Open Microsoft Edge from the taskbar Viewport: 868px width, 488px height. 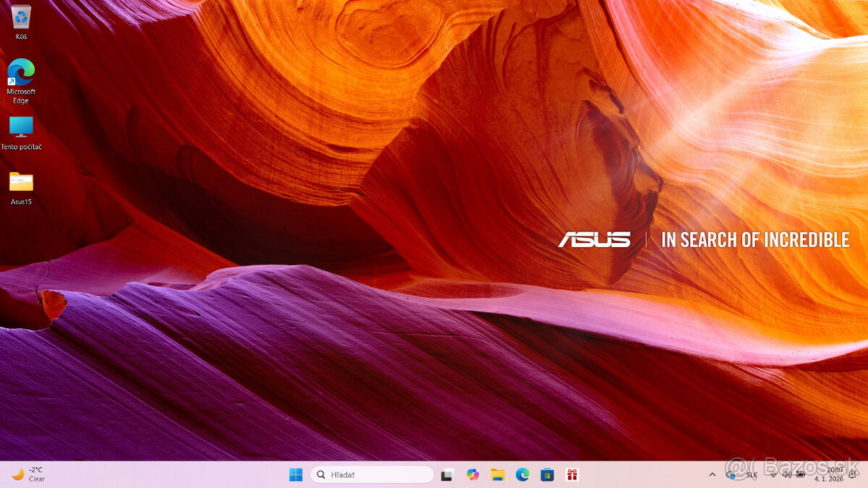(522, 474)
